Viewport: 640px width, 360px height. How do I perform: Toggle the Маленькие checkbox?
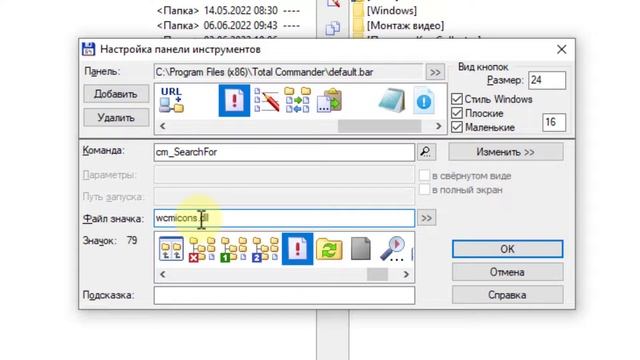pos(457,127)
